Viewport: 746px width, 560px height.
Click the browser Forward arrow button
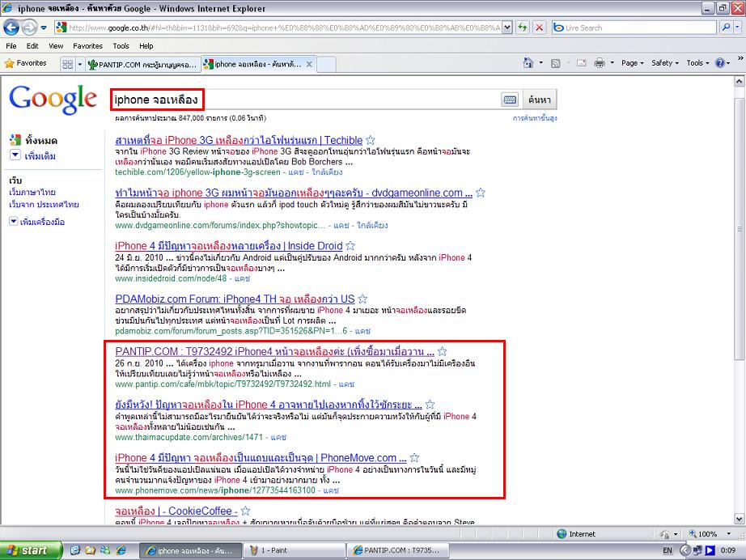[29, 28]
